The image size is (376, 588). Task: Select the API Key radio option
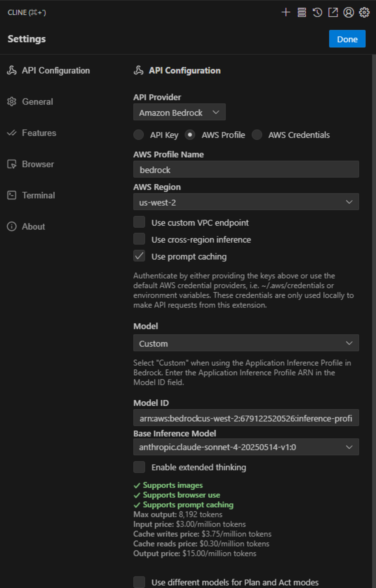point(139,135)
